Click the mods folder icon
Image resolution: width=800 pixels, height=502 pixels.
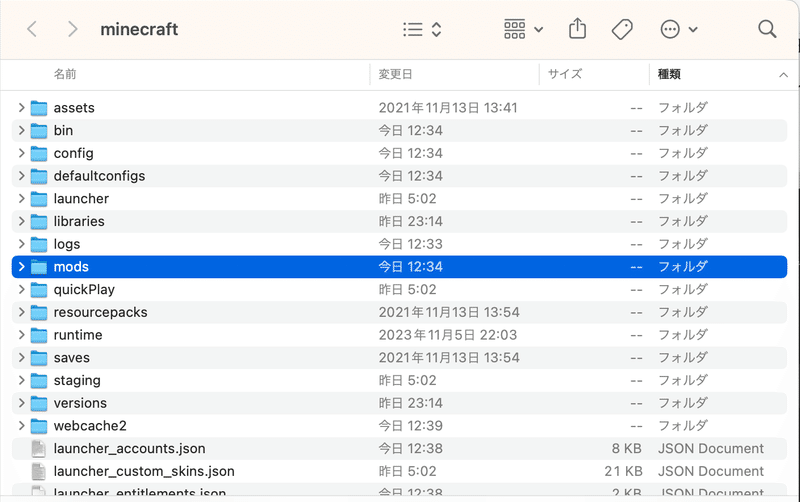click(x=39, y=267)
